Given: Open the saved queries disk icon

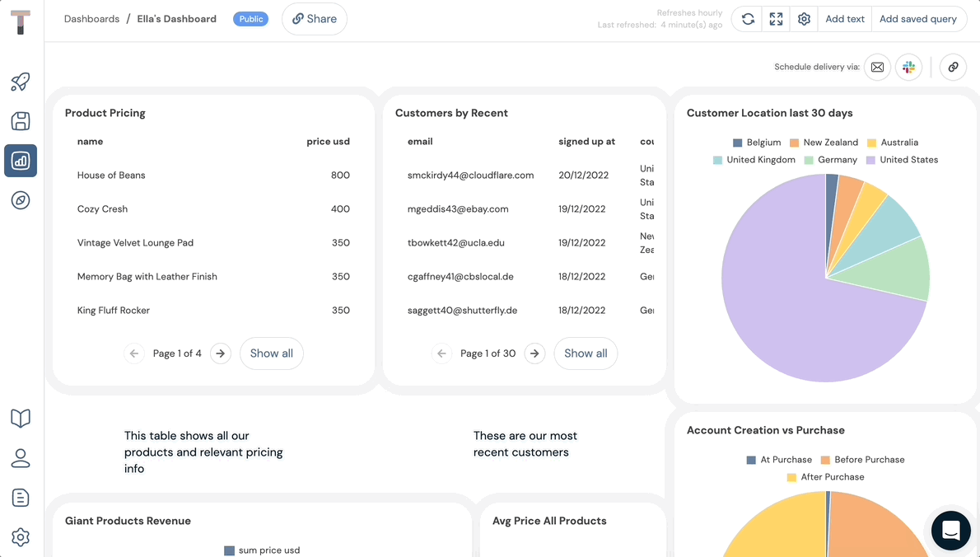Looking at the screenshot, I should tap(21, 121).
